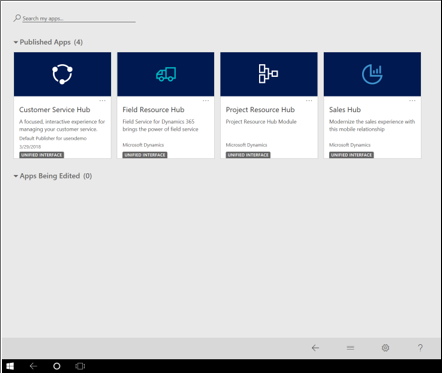
Task: Open the Field Resource Hub truck icon
Action: click(166, 74)
